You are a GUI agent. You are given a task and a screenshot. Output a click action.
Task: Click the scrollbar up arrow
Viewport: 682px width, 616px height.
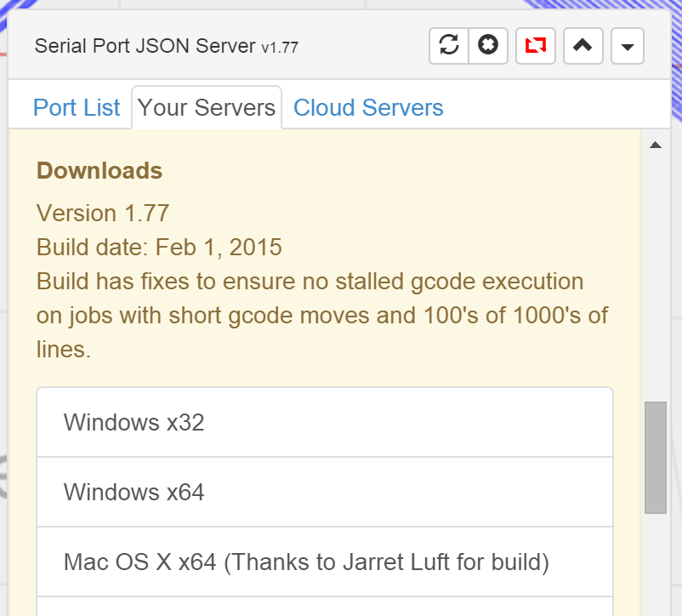[x=655, y=145]
